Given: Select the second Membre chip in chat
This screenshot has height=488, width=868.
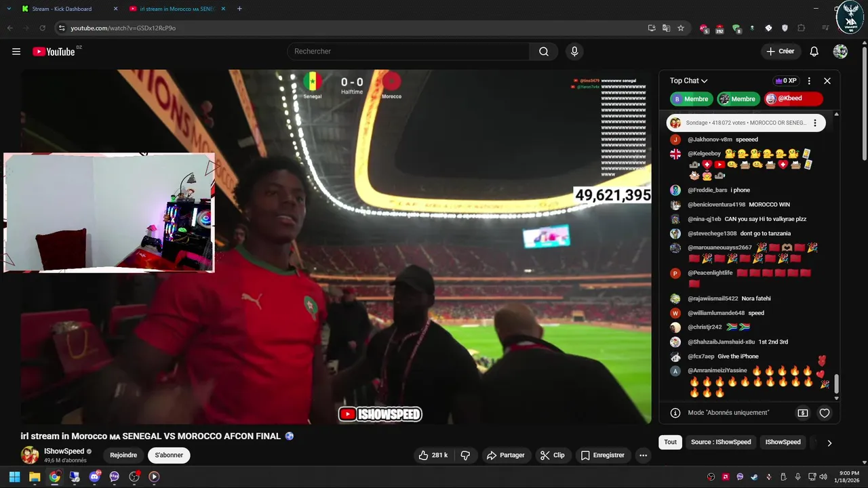Looking at the screenshot, I should click(x=738, y=99).
